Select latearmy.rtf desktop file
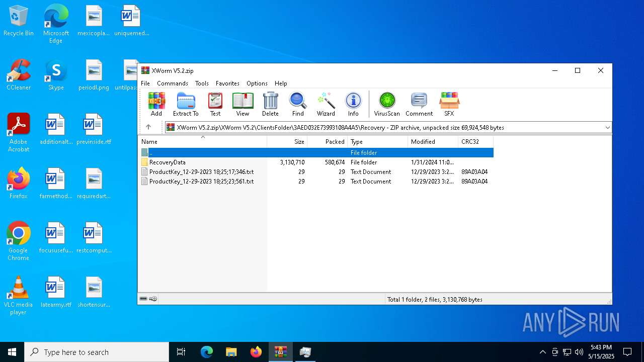This screenshot has height=362, width=644. [56, 292]
